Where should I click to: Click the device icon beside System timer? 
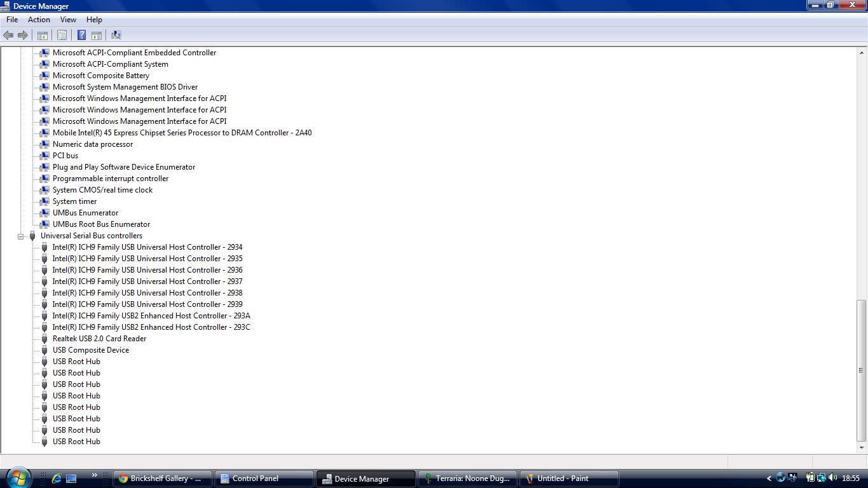coord(44,201)
